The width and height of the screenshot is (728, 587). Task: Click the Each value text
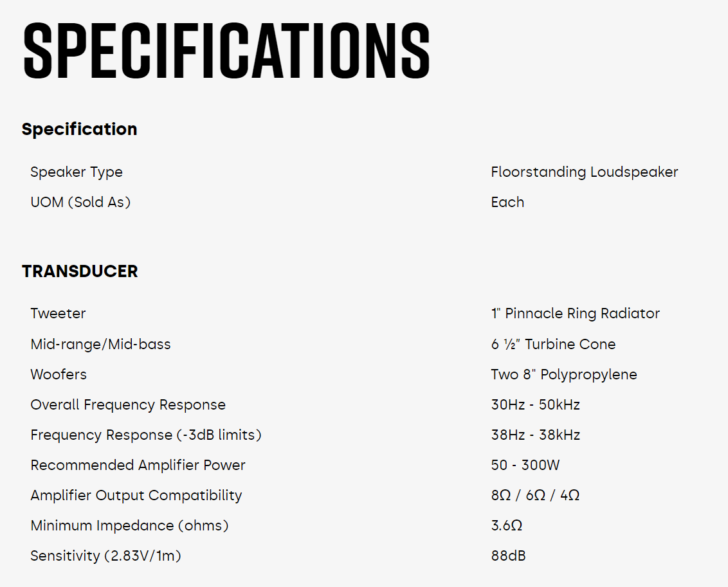(507, 203)
